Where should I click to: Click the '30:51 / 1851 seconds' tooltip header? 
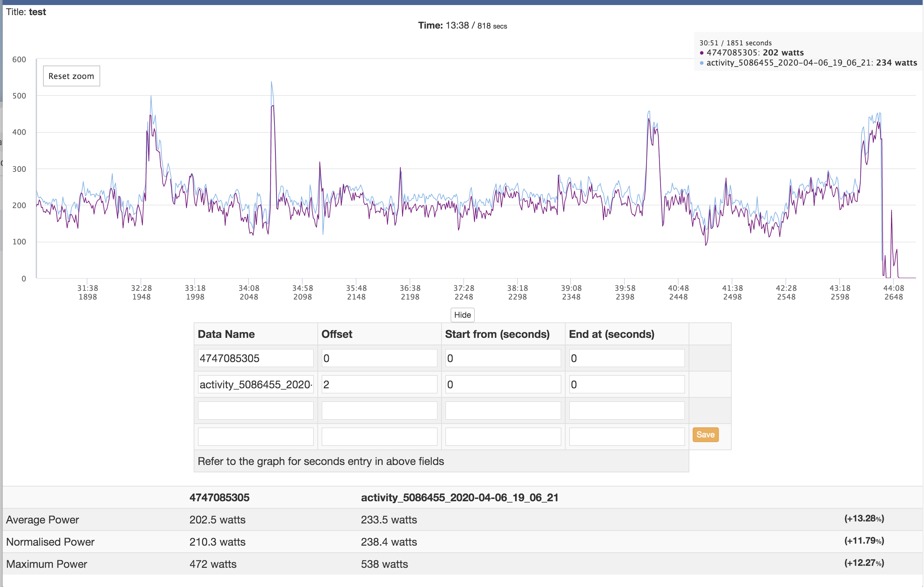coord(735,43)
